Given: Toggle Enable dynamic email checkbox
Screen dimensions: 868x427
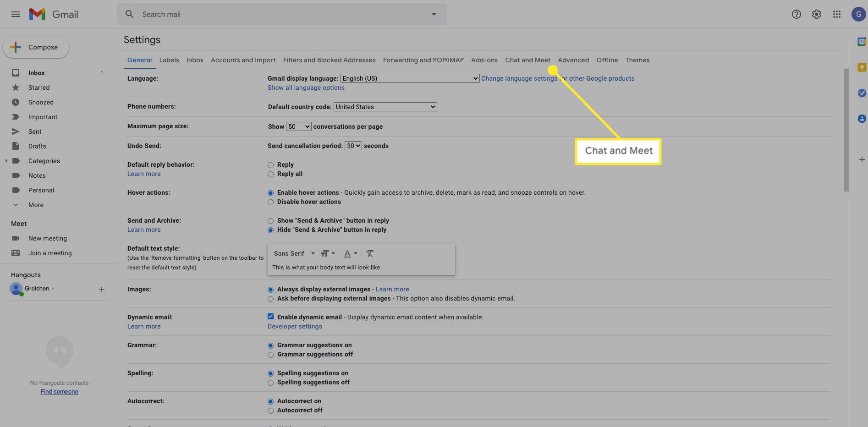Looking at the screenshot, I should pos(270,317).
